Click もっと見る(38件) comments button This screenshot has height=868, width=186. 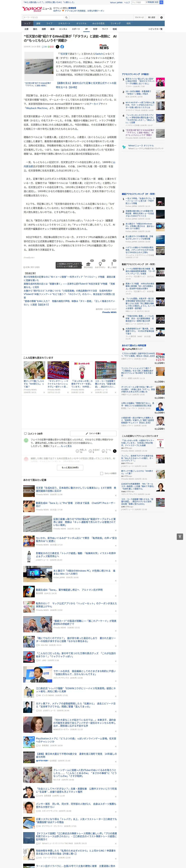[70, 467]
